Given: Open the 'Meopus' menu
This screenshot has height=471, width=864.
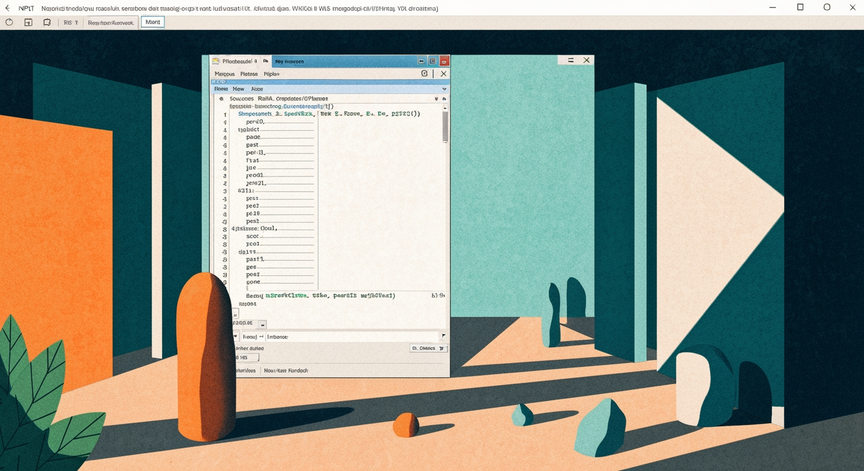Looking at the screenshot, I should coord(224,74).
